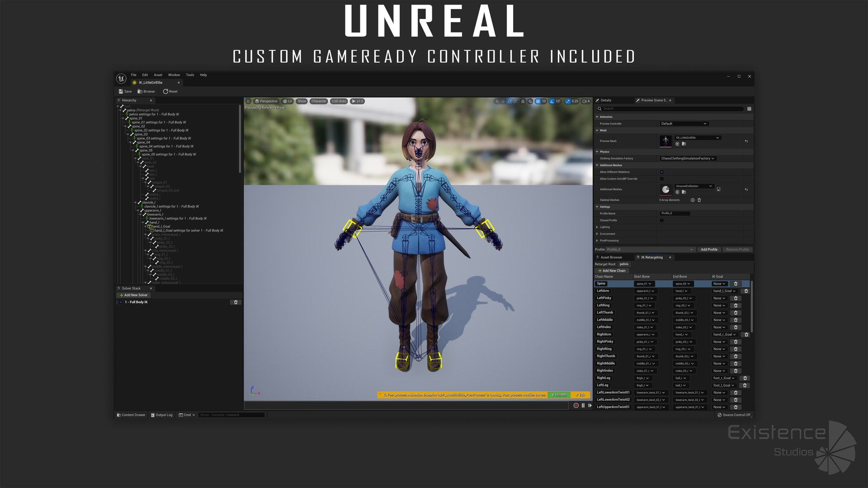
Task: Toggle the coordinate system world/local icon
Action: (523, 101)
